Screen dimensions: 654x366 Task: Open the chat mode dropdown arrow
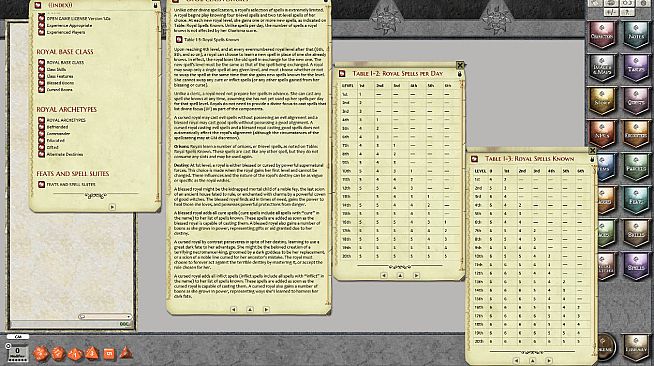128,316
